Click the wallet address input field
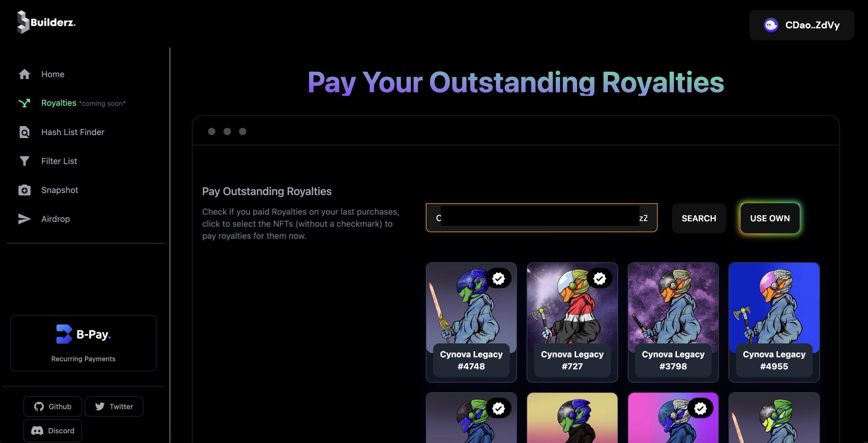The image size is (868, 443). (x=542, y=218)
